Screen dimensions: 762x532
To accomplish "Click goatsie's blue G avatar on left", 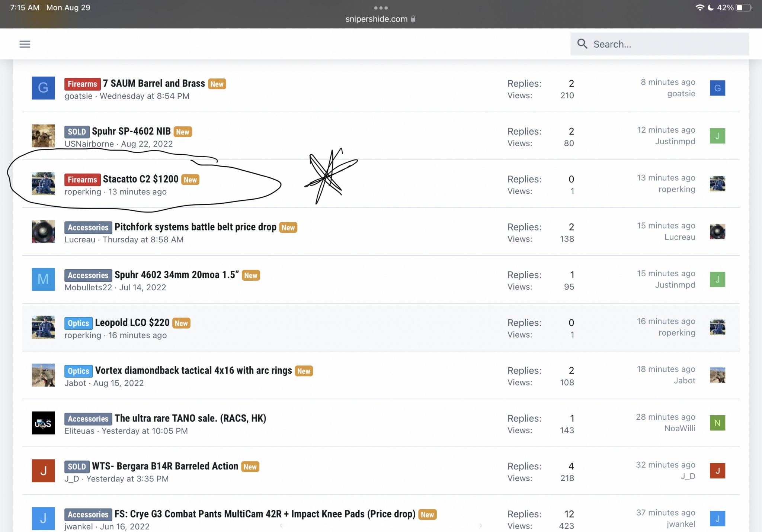I will (43, 88).
